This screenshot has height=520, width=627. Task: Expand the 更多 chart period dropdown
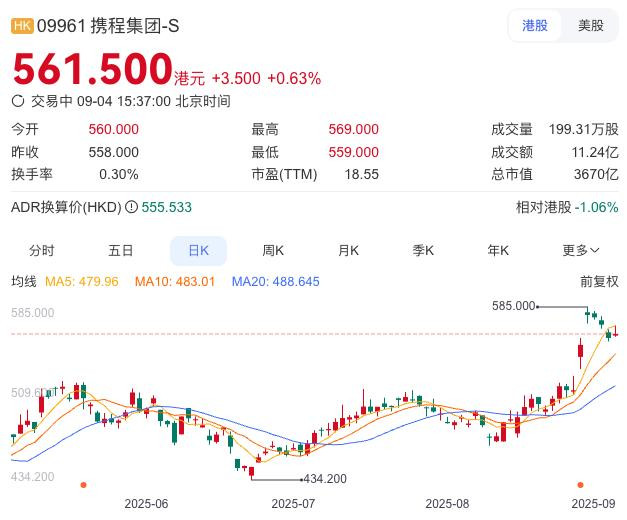(x=581, y=251)
